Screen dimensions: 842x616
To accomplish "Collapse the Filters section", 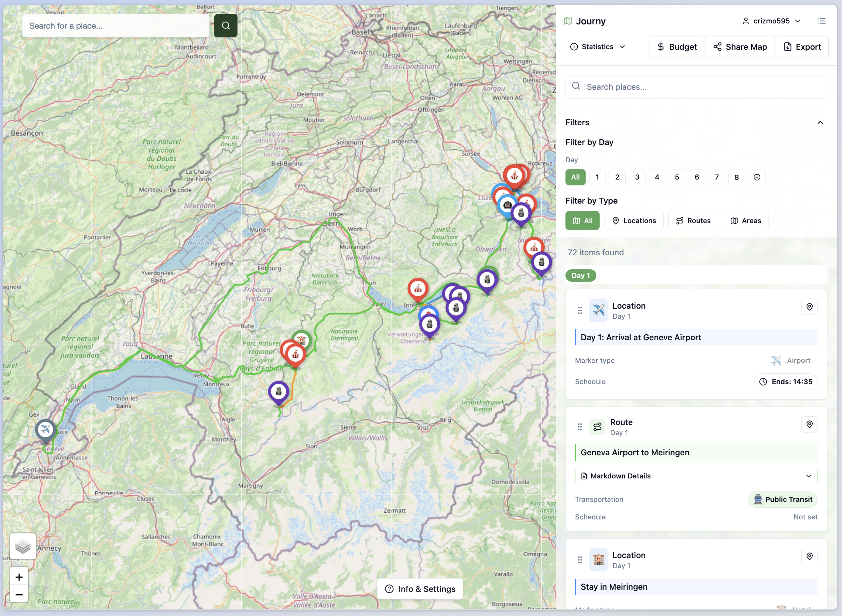I will click(x=820, y=122).
